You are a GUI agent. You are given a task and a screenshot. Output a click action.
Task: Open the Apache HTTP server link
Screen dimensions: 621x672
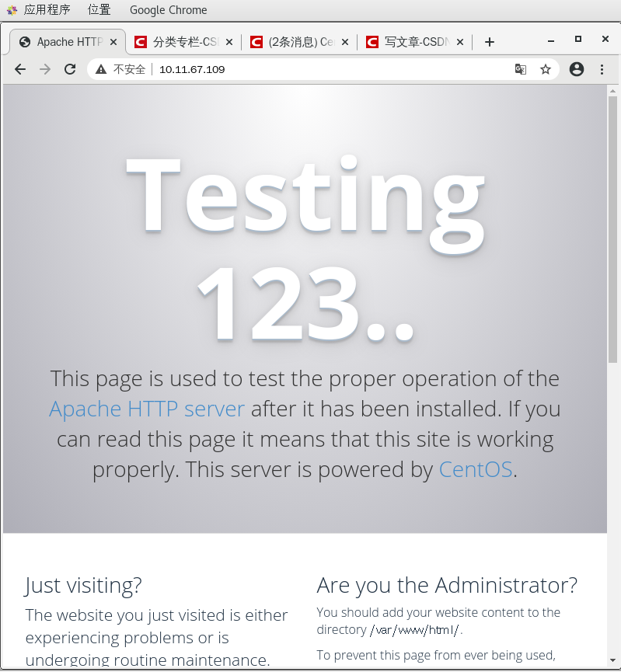click(147, 409)
